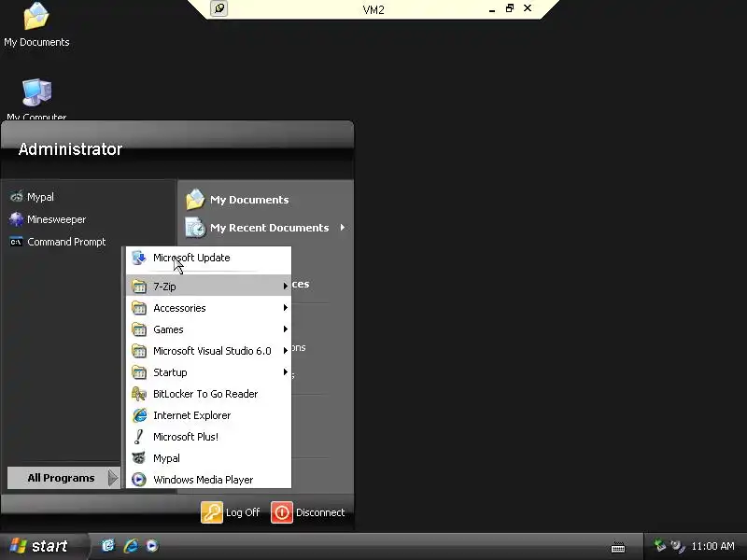The height and width of the screenshot is (560, 747).
Task: Expand My Recent Documents submenu arrow
Action: click(343, 228)
